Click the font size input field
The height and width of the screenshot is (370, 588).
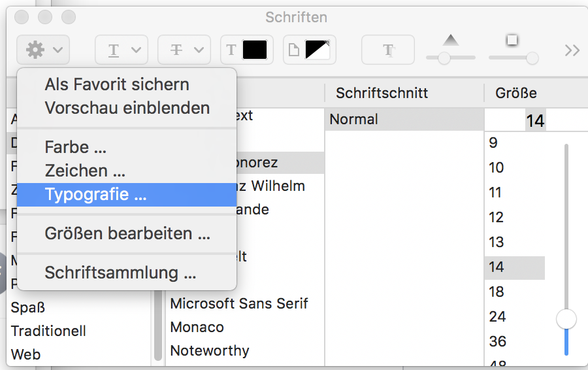click(x=535, y=121)
